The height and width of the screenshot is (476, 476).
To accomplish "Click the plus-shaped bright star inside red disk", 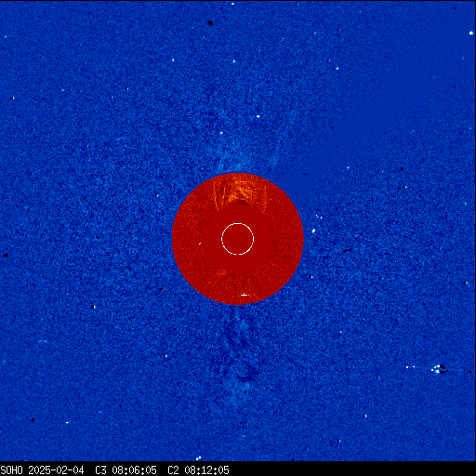I will tap(245, 295).
